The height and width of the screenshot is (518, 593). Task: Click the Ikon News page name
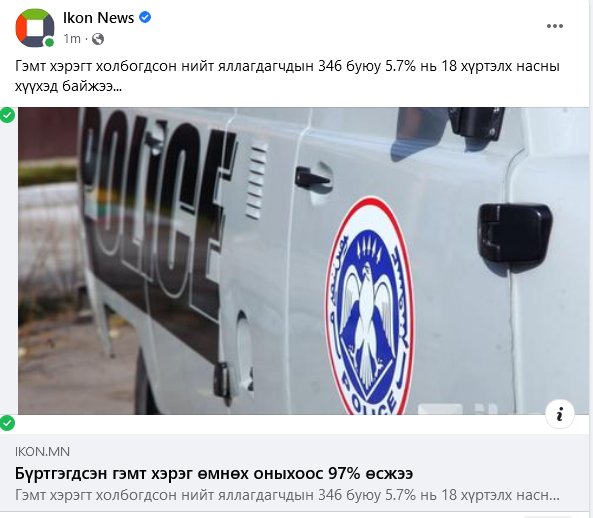tap(98, 18)
